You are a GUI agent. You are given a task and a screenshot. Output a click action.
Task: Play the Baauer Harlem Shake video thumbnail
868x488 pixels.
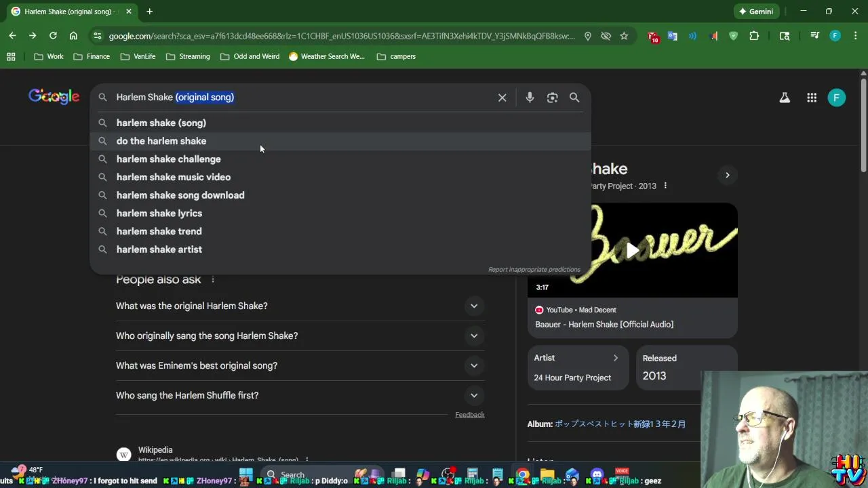[x=632, y=251]
